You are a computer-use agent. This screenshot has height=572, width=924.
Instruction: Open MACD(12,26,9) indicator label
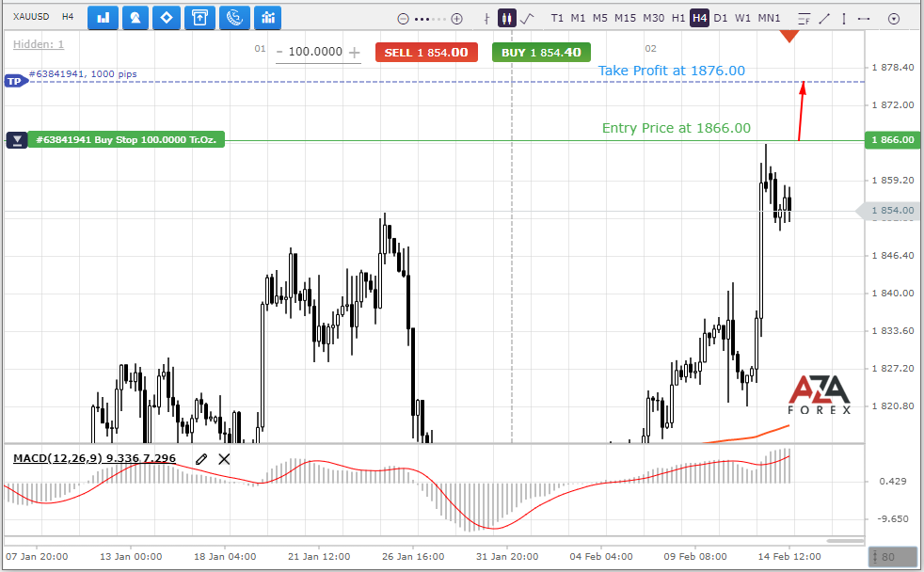94,458
